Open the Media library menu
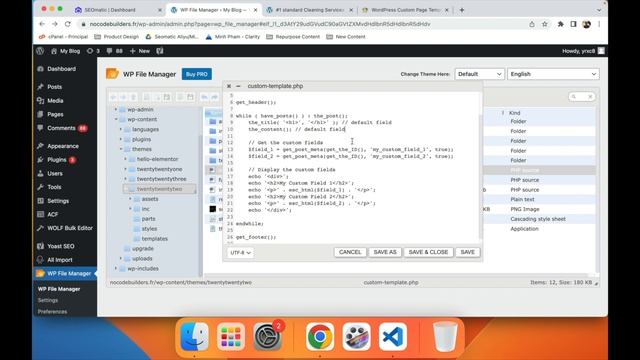 click(x=55, y=101)
